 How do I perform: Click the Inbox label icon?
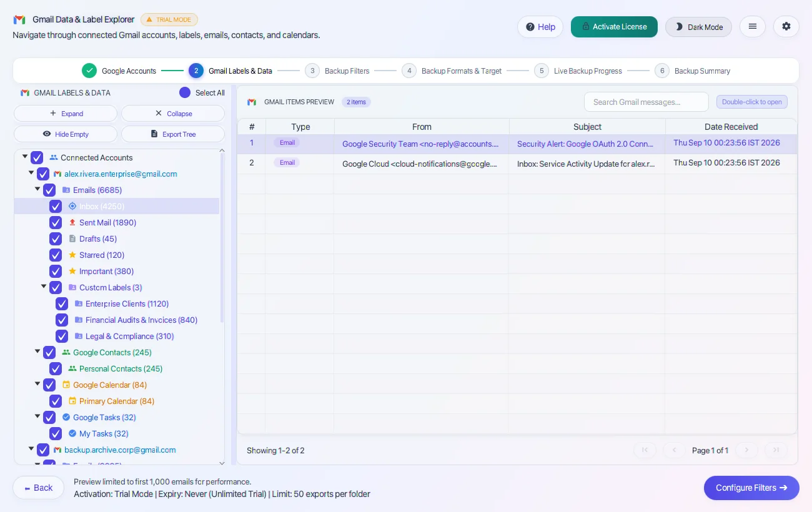[72, 206]
